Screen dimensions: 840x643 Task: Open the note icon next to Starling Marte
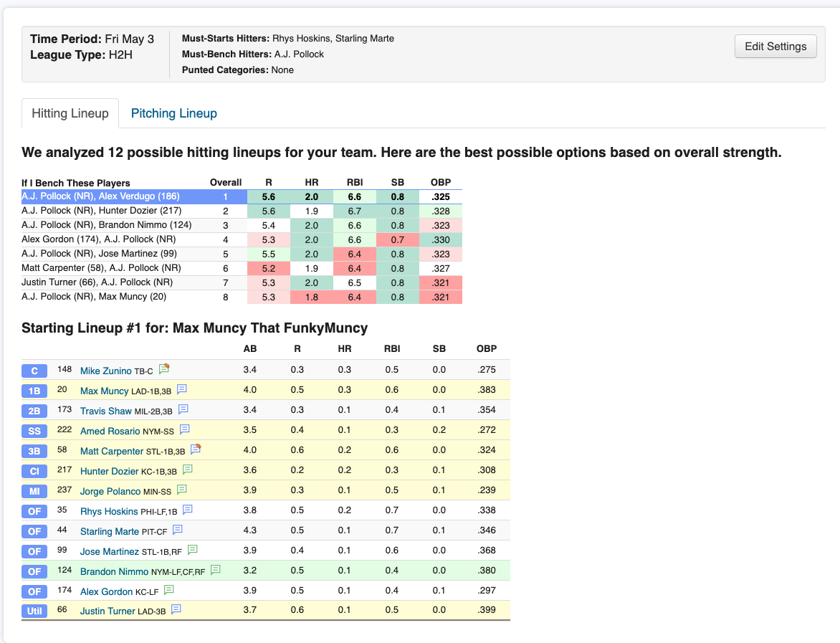tap(178, 530)
